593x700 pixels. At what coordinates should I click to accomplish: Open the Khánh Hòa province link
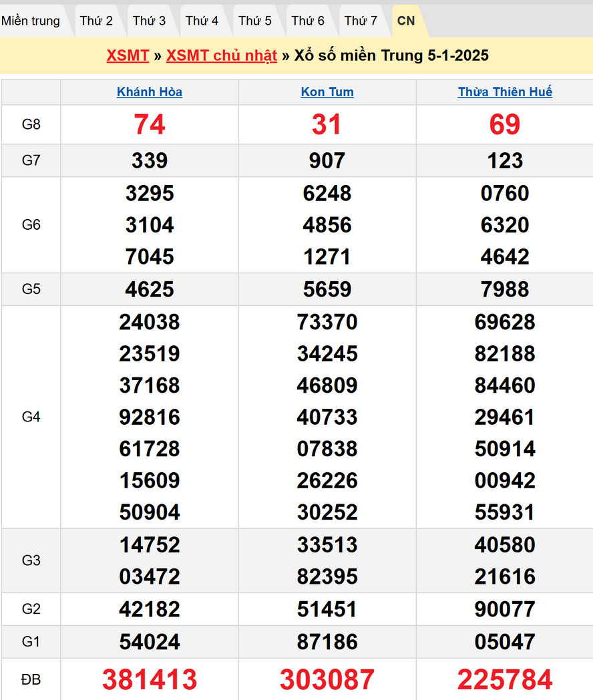(150, 92)
